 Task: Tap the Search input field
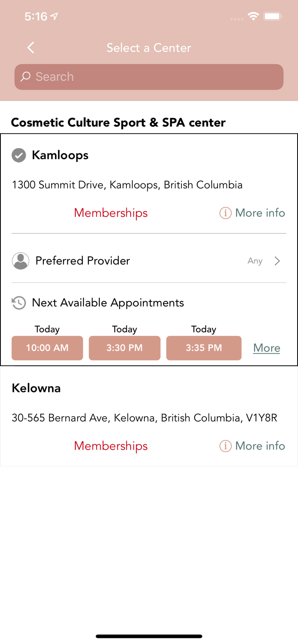pos(149,77)
